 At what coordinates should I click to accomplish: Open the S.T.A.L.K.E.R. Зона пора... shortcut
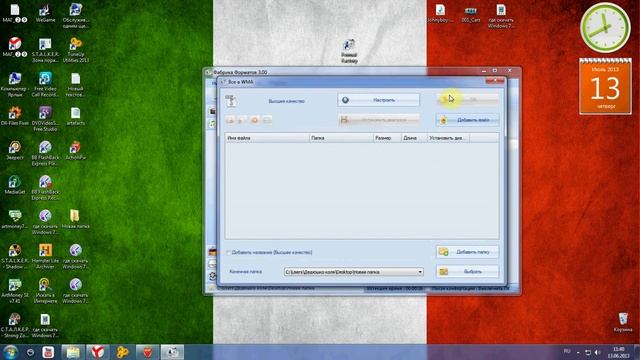(45, 50)
